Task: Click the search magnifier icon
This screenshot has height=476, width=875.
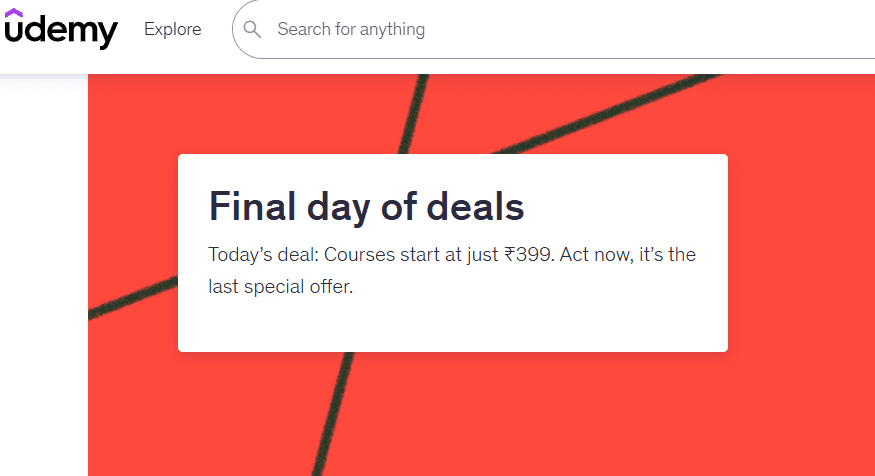Action: [x=252, y=30]
